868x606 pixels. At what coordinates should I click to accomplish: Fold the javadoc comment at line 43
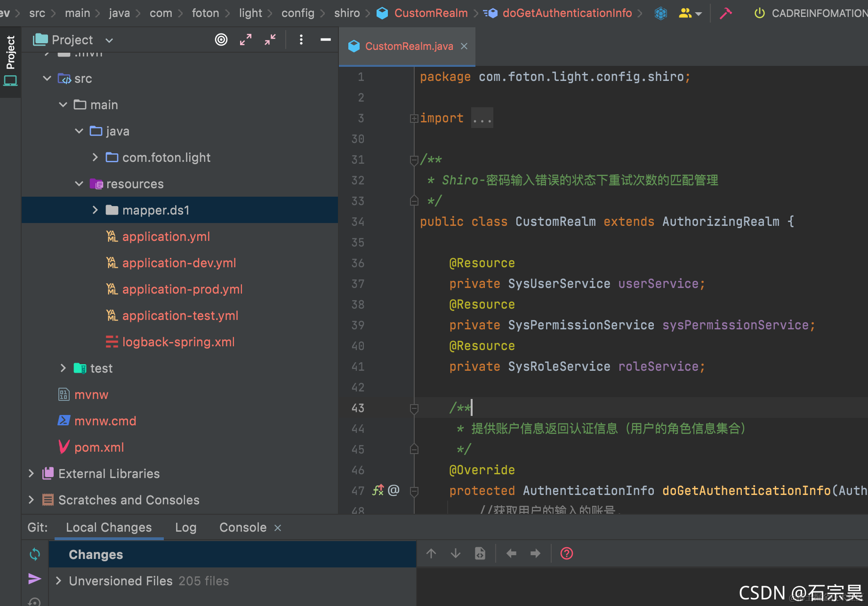(x=414, y=408)
